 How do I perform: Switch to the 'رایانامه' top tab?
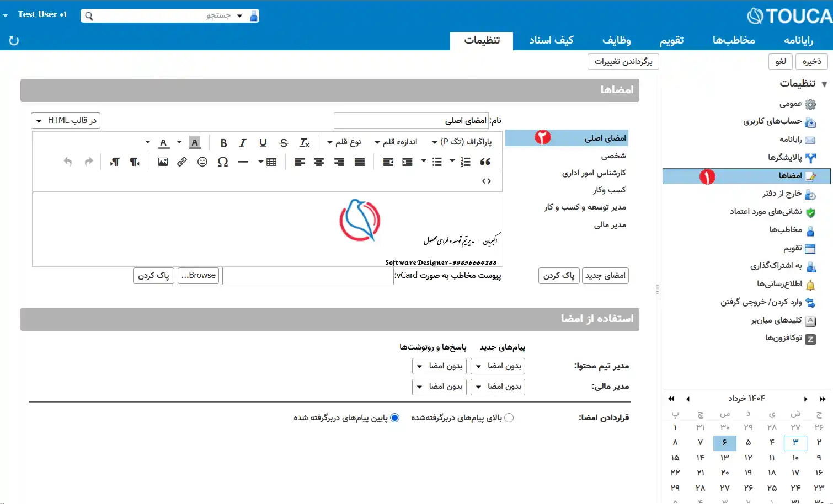[x=798, y=40]
